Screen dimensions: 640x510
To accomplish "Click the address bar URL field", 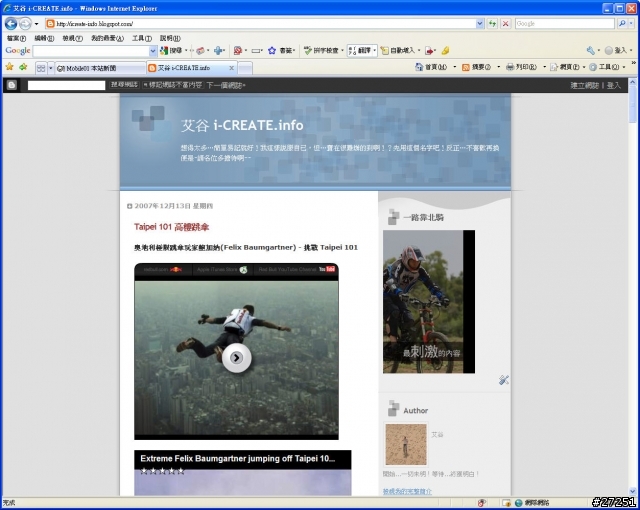I will click(x=261, y=24).
